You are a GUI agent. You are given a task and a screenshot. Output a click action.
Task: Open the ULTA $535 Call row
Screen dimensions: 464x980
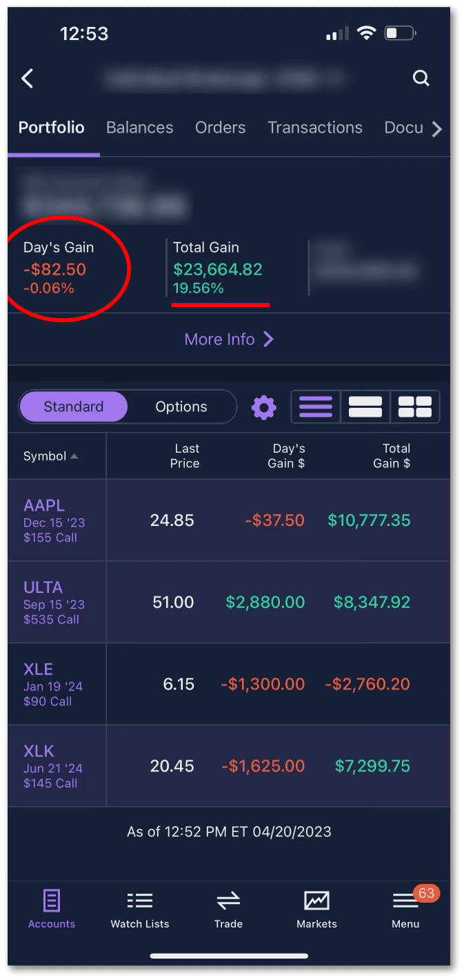pos(55,602)
